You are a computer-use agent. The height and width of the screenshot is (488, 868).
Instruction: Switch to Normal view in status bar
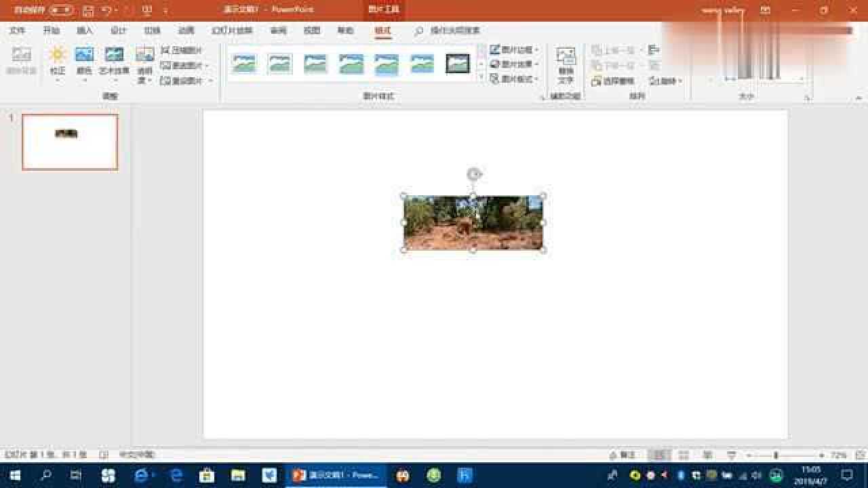[x=659, y=455]
